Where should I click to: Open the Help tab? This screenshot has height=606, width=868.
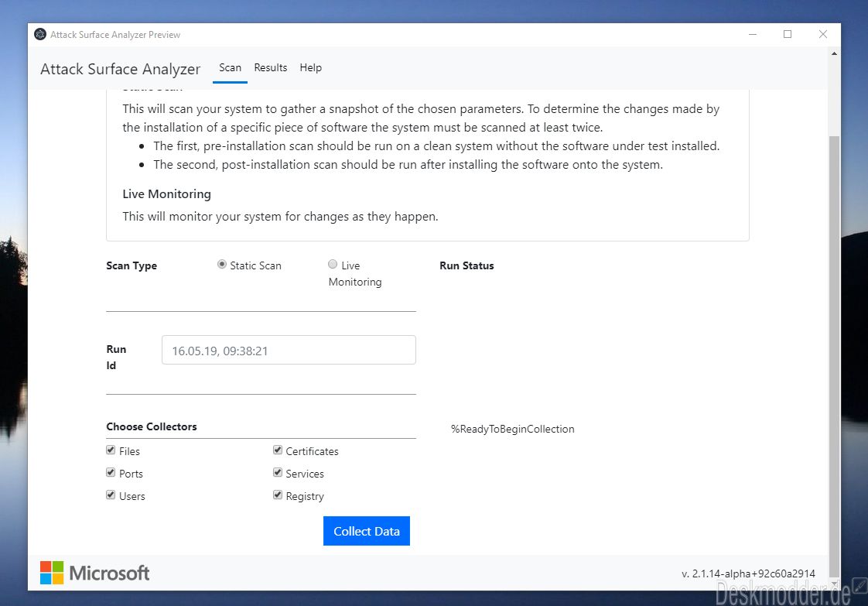click(310, 67)
